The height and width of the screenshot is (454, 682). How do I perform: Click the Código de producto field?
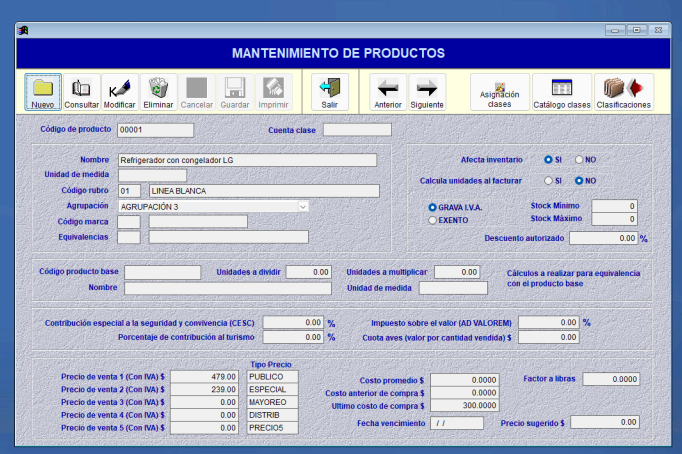pyautogui.click(x=155, y=130)
